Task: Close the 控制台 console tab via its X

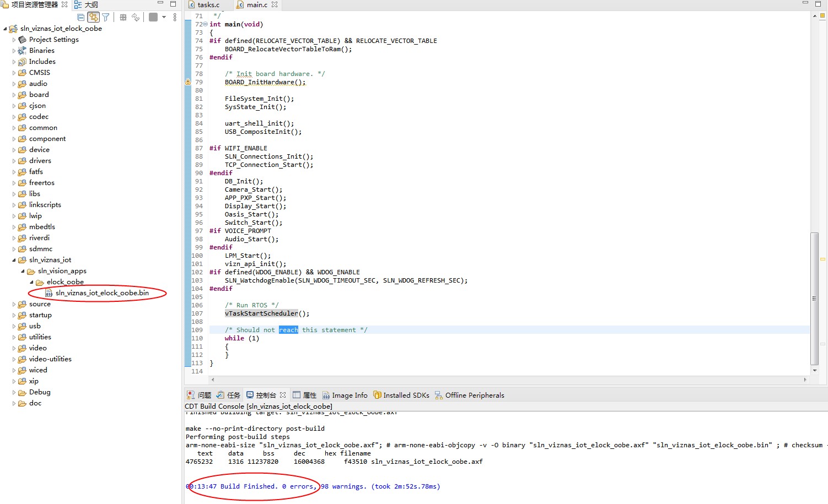Action: (x=283, y=395)
